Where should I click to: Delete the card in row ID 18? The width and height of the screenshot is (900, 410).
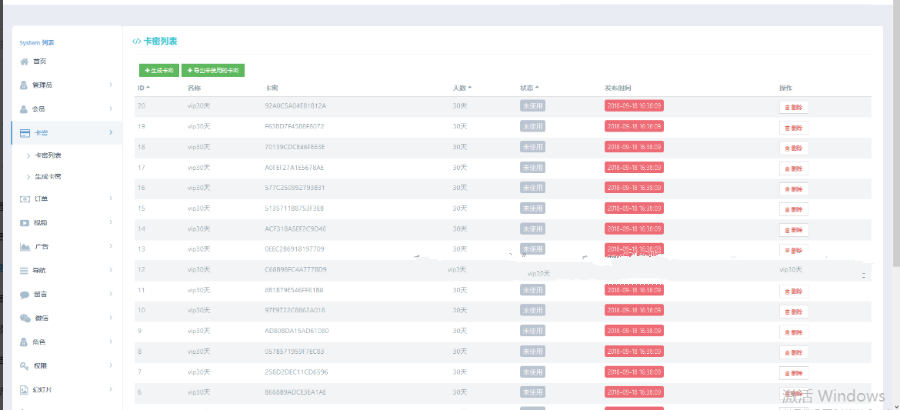click(x=794, y=148)
